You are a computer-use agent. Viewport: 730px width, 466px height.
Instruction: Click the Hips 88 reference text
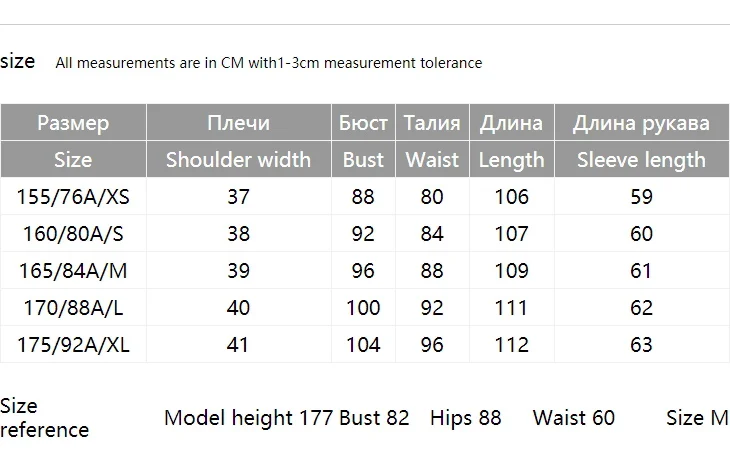click(466, 418)
